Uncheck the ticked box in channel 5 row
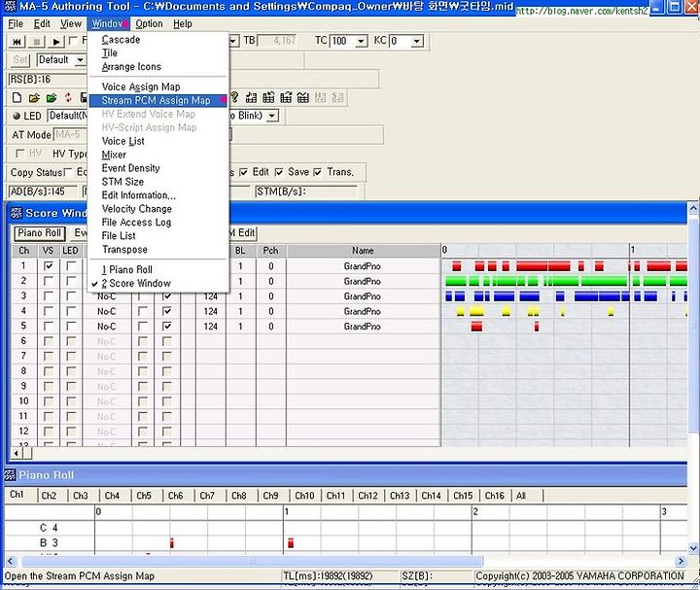 tap(167, 327)
